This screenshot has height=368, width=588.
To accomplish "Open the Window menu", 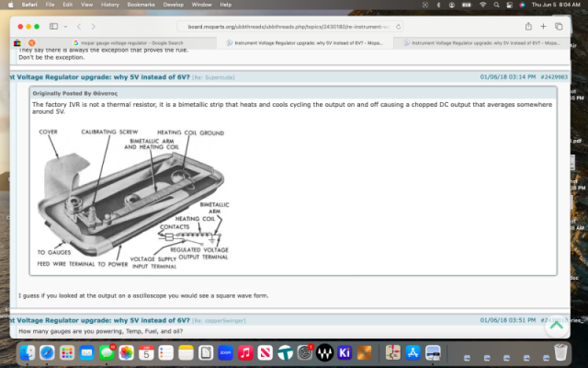I will (x=202, y=5).
